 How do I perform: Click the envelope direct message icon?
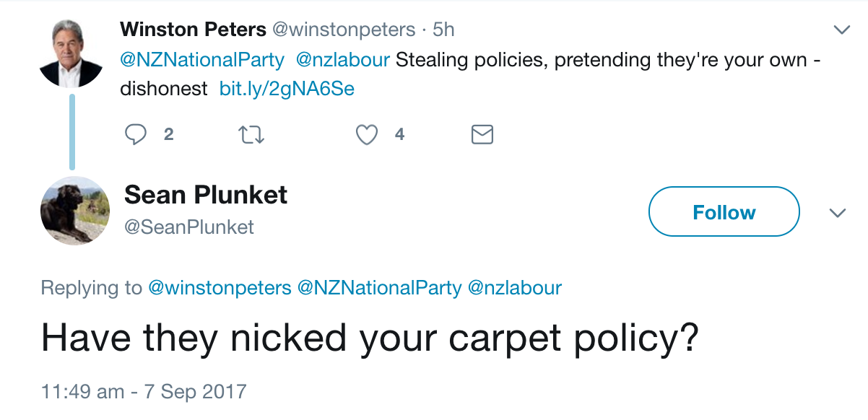tap(482, 135)
